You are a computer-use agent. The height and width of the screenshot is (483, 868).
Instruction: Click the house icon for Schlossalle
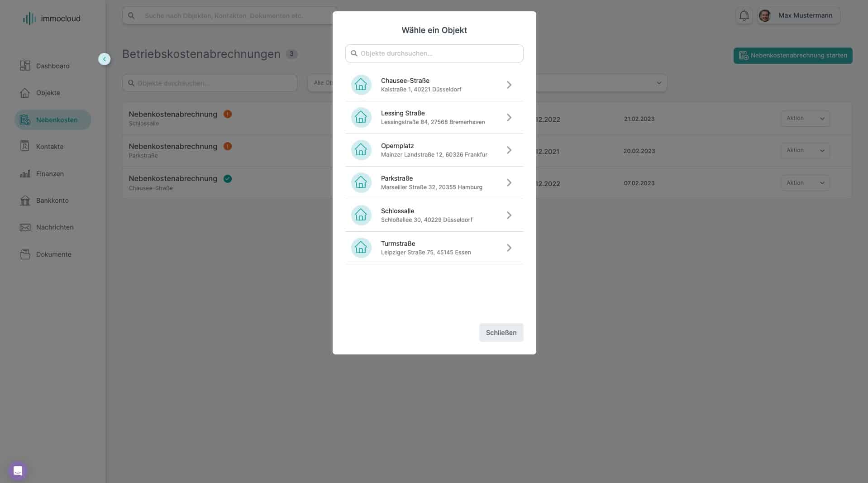coord(361,215)
